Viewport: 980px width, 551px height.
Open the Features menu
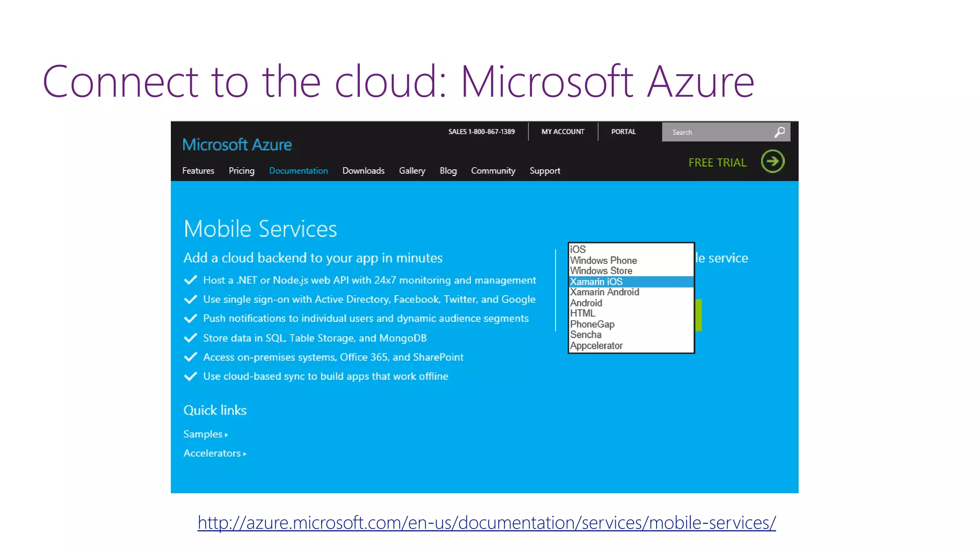click(198, 171)
